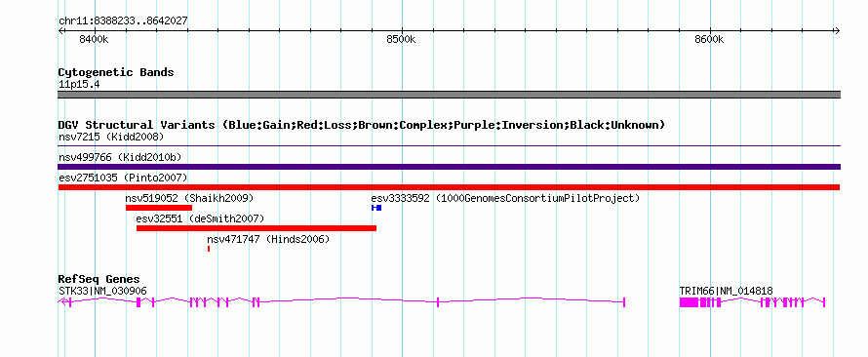Click the nsv471747 (Hinds2006) label
Viewport: 868px width, 357px height.
pos(268,239)
